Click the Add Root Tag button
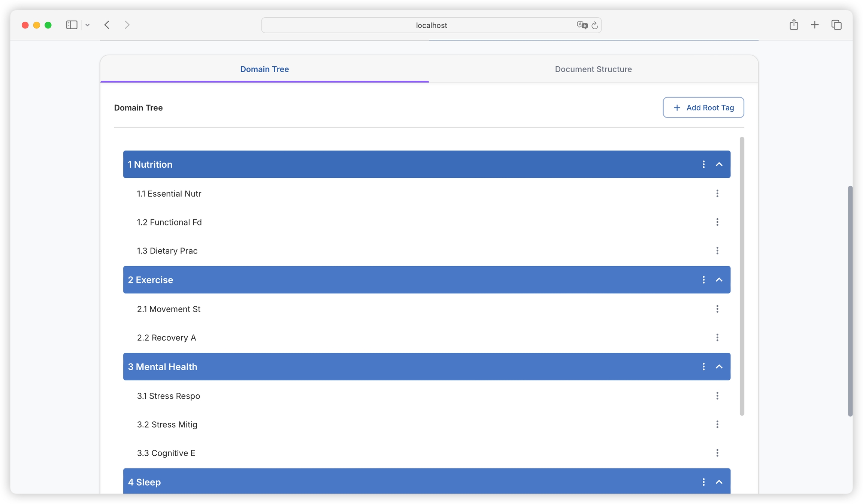This screenshot has height=504, width=863. click(x=703, y=107)
